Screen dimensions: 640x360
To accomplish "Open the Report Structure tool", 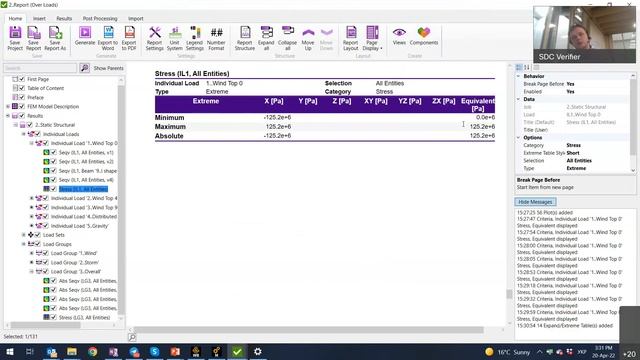I will point(245,38).
